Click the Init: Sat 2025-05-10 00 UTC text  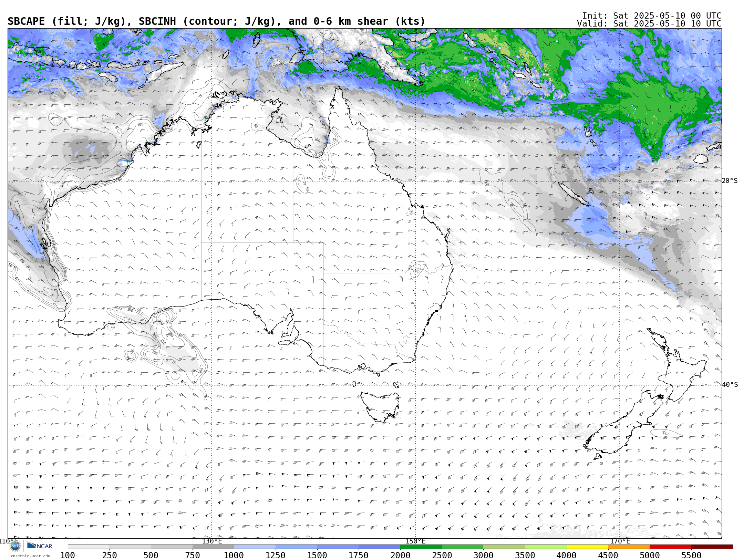point(652,16)
